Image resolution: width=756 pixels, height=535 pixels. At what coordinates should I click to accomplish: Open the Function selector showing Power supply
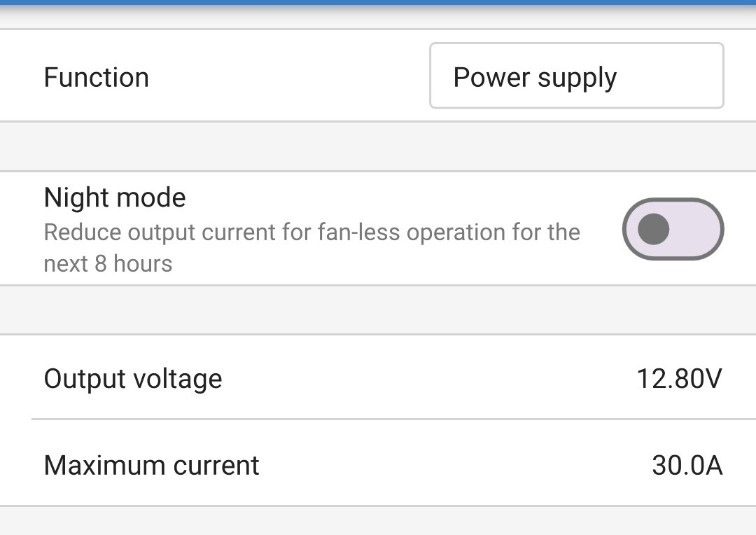[x=576, y=76]
